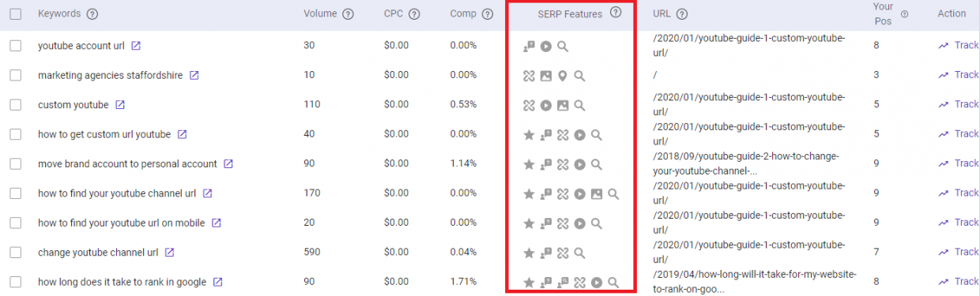Open external link for 'youtube account url' keyword

click(x=136, y=46)
